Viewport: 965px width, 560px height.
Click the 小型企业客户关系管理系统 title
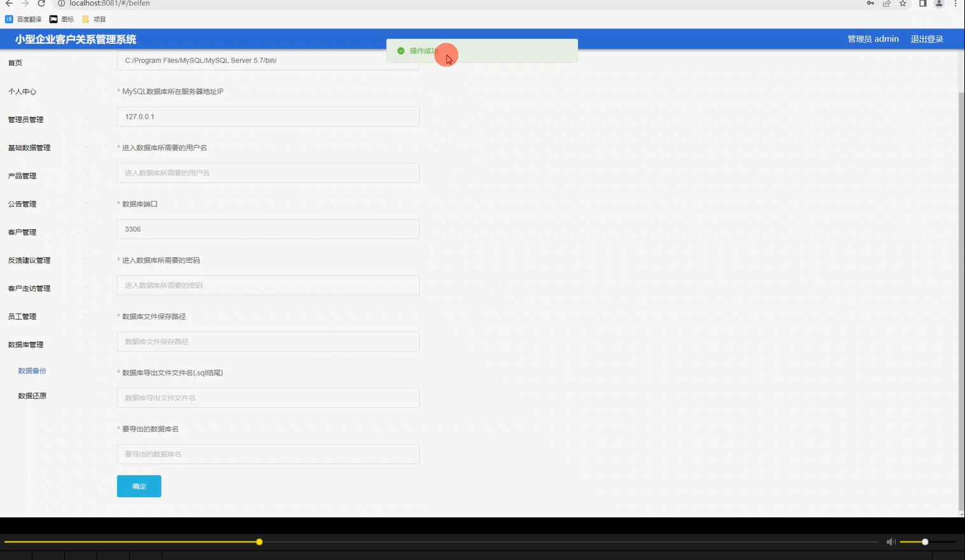click(x=76, y=39)
